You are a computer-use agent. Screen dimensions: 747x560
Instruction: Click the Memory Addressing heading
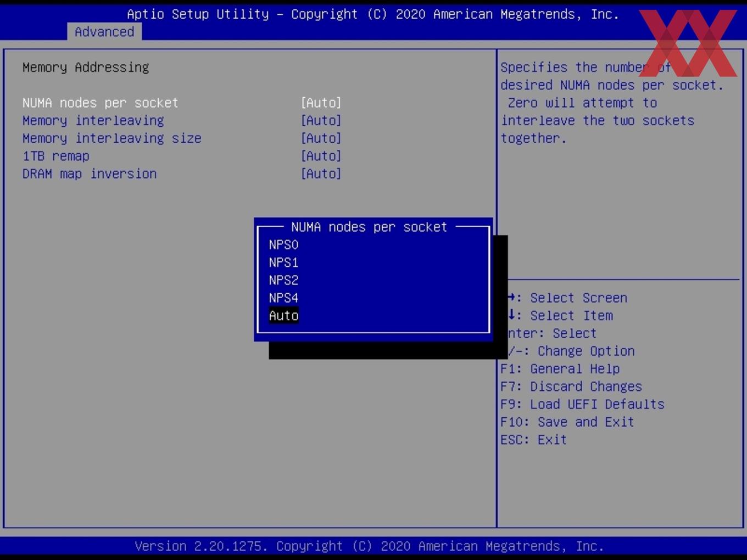click(x=86, y=68)
